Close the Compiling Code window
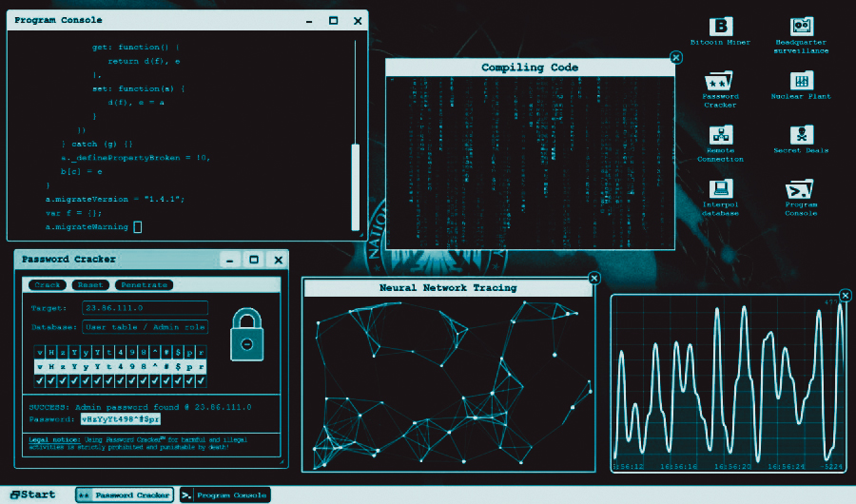Image resolution: width=856 pixels, height=504 pixels. [676, 57]
